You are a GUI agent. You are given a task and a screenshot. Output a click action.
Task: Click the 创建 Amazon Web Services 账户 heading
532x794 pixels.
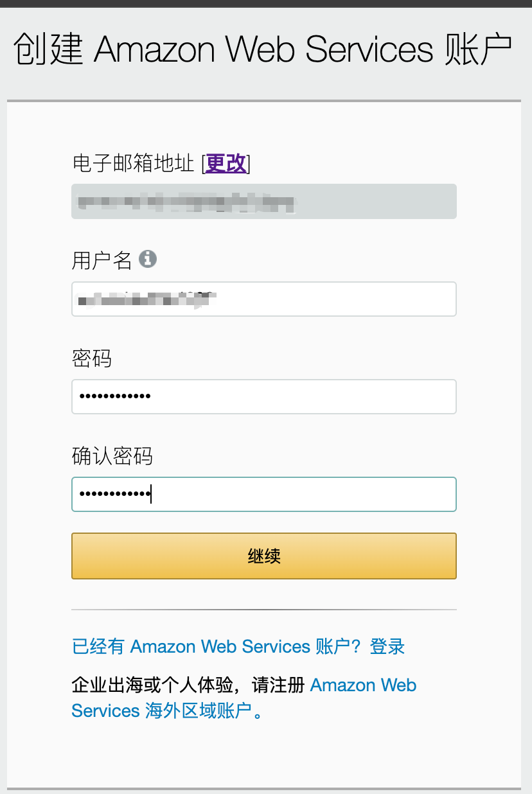[x=262, y=49]
